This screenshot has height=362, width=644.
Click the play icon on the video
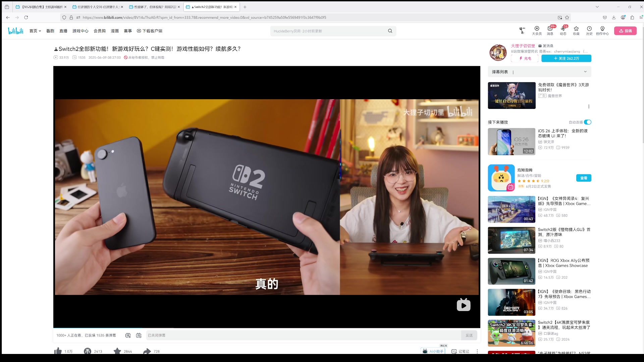(464, 305)
